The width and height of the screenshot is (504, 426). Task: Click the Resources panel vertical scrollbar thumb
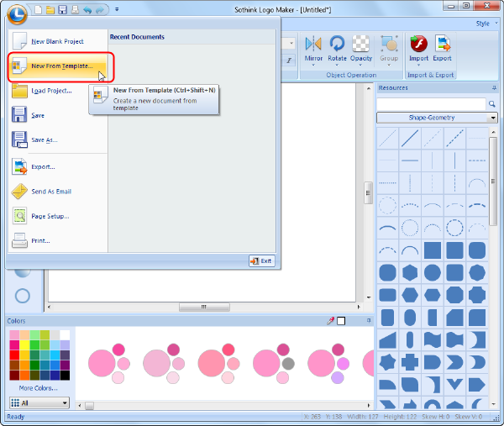(x=493, y=181)
